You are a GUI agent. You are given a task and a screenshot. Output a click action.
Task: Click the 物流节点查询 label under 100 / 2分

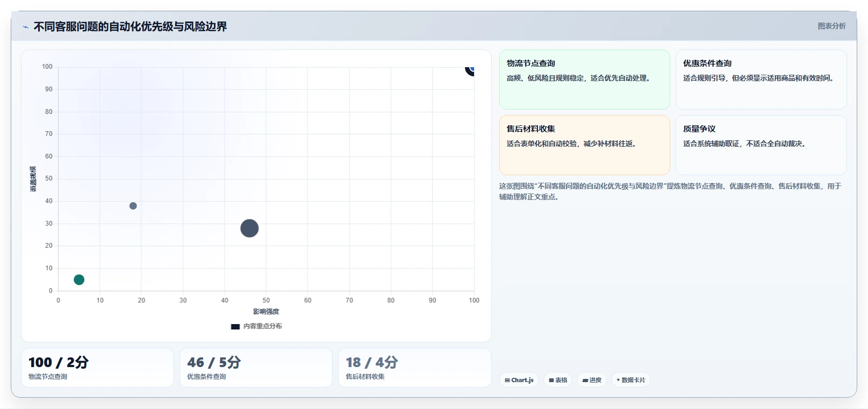click(x=48, y=377)
